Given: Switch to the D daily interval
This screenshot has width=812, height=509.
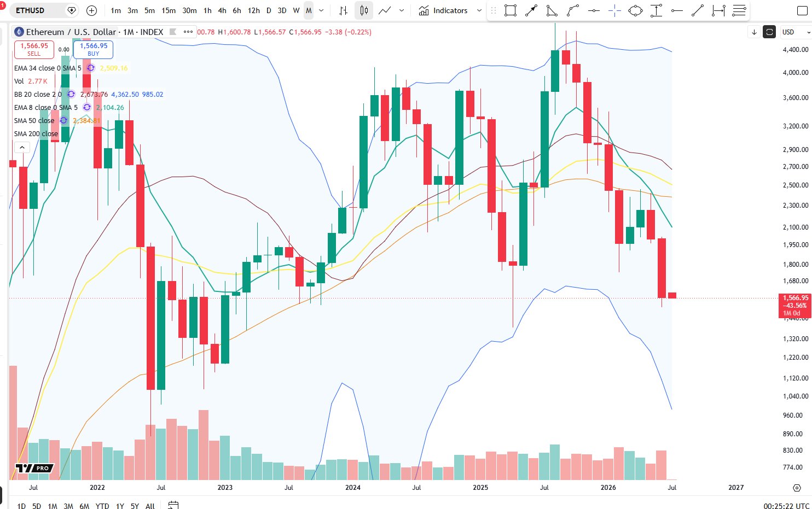Looking at the screenshot, I should 269,10.
